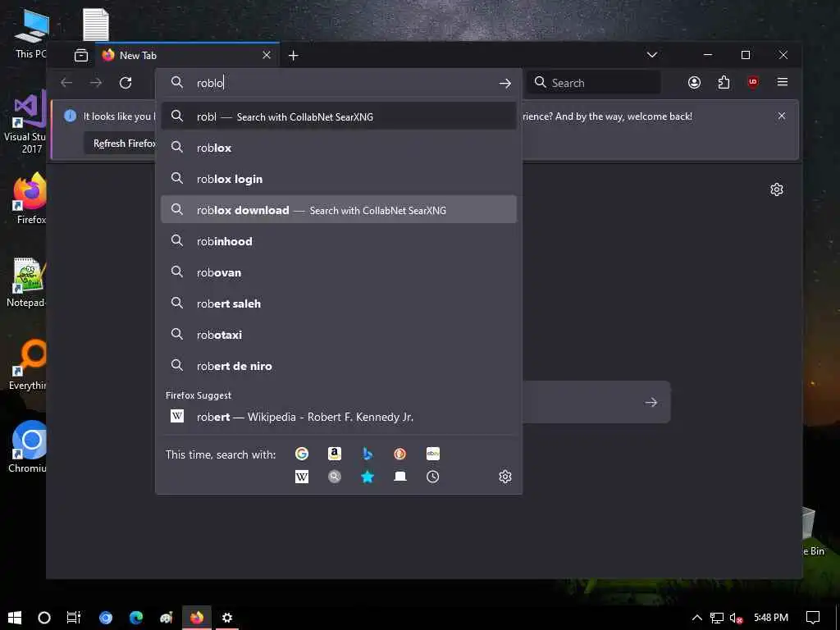Search bookmarks using the star icon

coord(367,477)
